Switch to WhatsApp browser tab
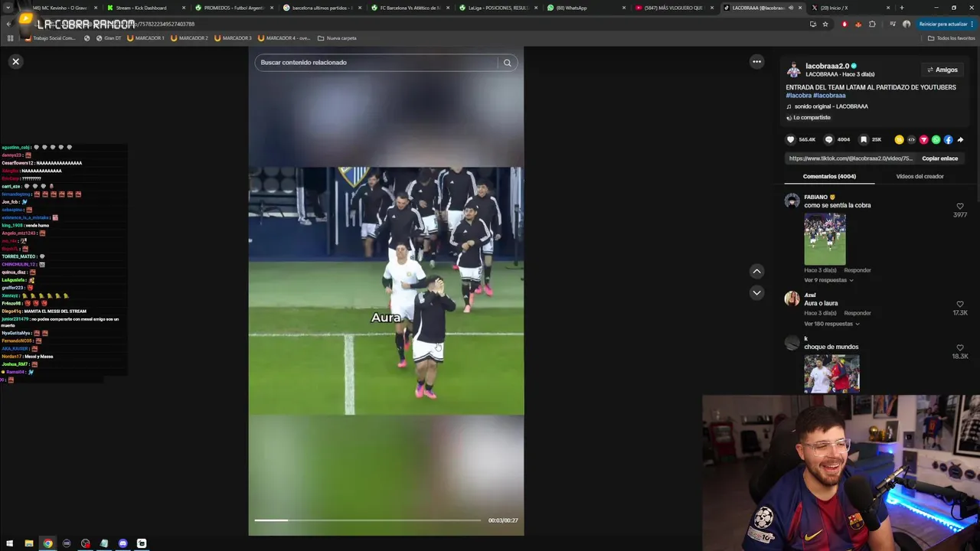 (x=586, y=8)
